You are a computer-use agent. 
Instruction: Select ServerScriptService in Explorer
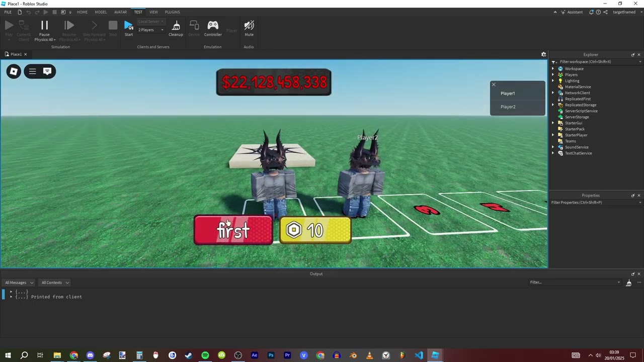point(581,111)
